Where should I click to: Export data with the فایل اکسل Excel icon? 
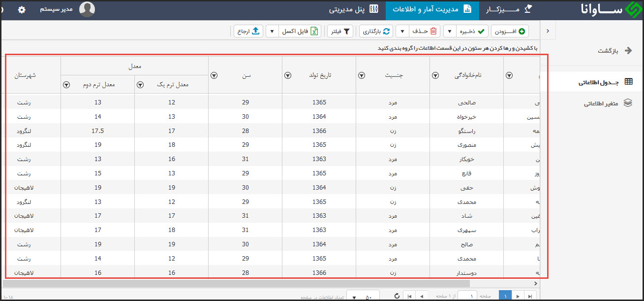pos(313,31)
